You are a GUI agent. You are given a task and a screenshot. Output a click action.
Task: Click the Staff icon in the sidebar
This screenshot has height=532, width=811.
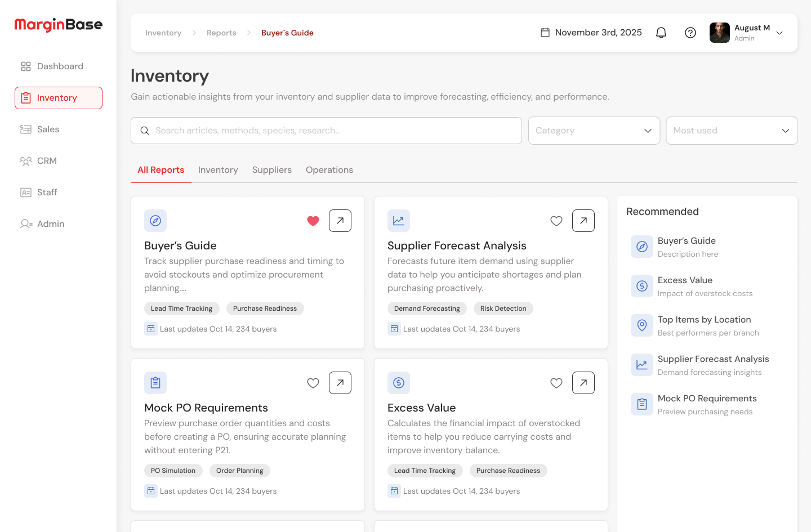(25, 192)
